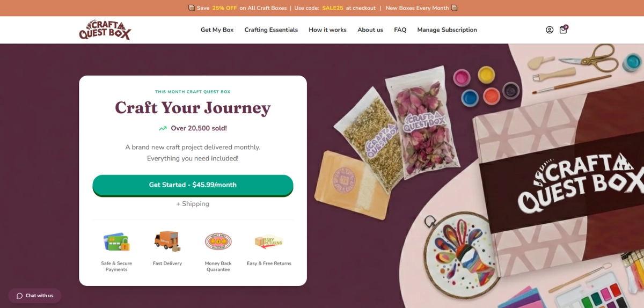Open the shopping cart icon

[x=563, y=30]
